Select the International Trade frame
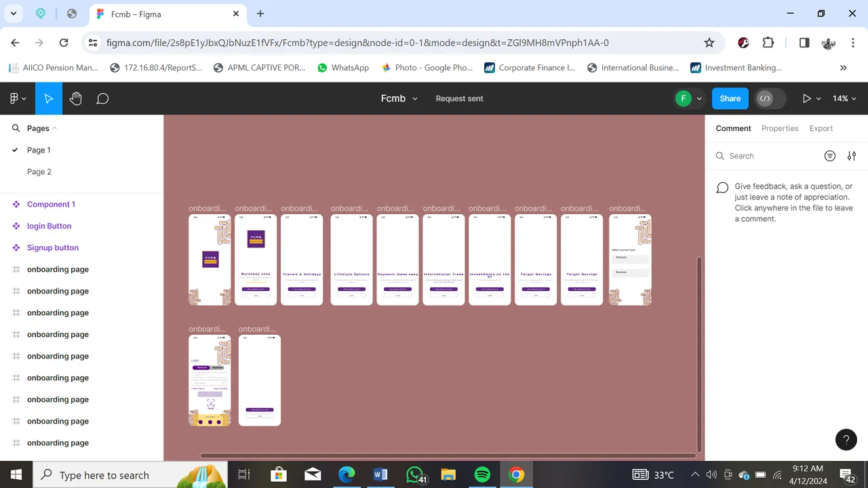The width and height of the screenshot is (868, 488). click(x=443, y=260)
